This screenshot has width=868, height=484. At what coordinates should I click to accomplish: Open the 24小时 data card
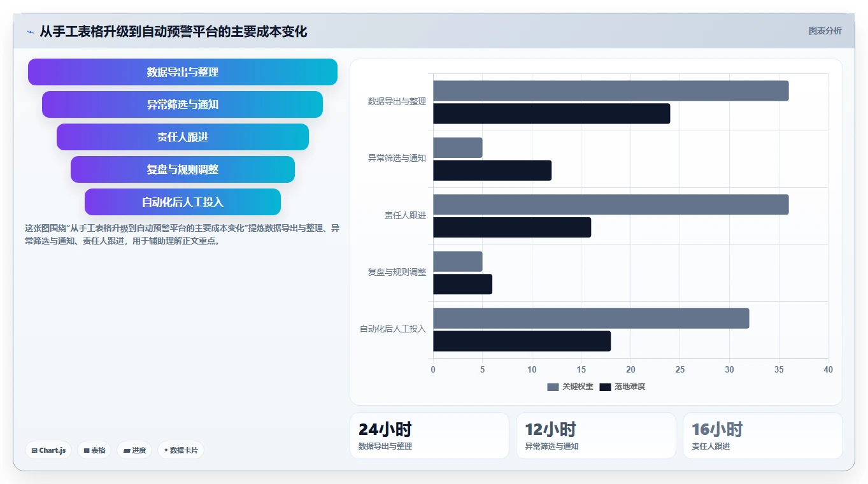(429, 436)
